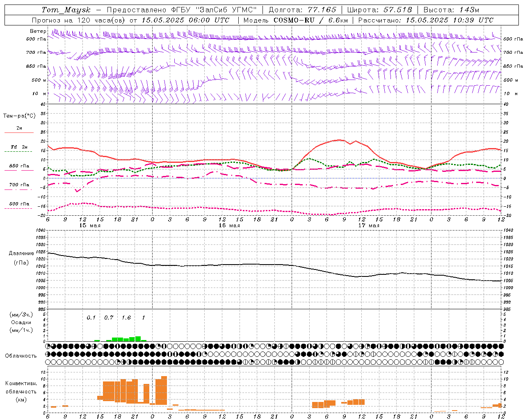Click forecast start time '15.05.2025 06:00 UTC'
The width and height of the screenshot is (525, 420).
185,20
